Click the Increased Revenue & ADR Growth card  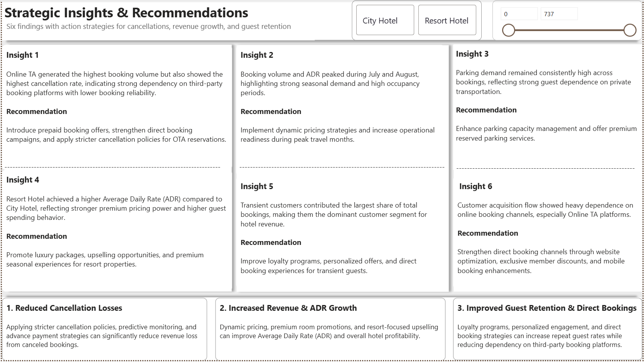coord(330,329)
